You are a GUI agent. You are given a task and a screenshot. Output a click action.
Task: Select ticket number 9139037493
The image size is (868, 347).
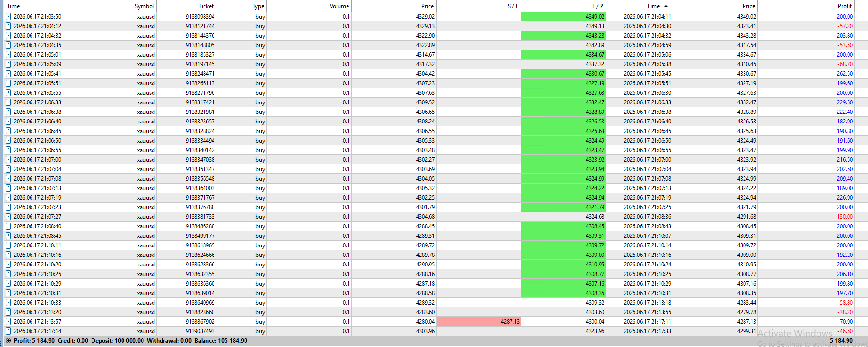[x=200, y=331]
